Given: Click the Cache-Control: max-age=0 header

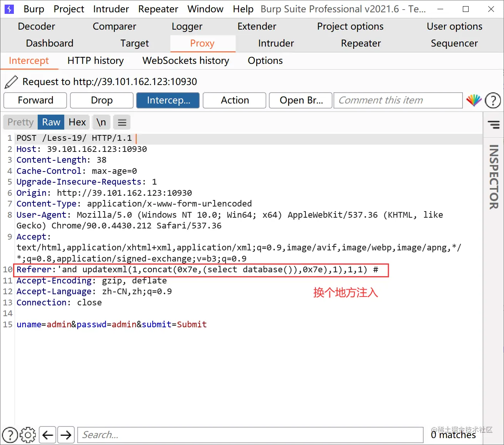Looking at the screenshot, I should [77, 171].
